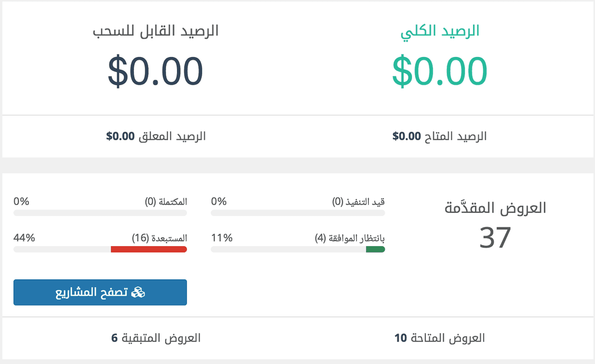
Task: Click the قيد التنفيذ (0) label
Action: click(x=358, y=202)
